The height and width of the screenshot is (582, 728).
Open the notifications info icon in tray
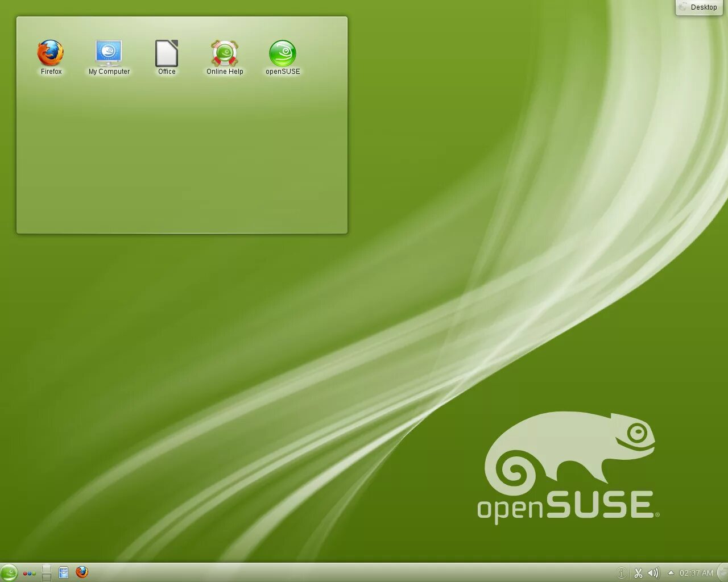pos(622,573)
